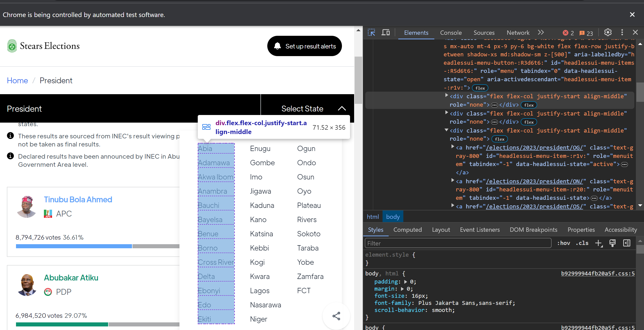Click the computed styles sidebar icon
This screenshot has height=330, width=644.
(x=626, y=243)
